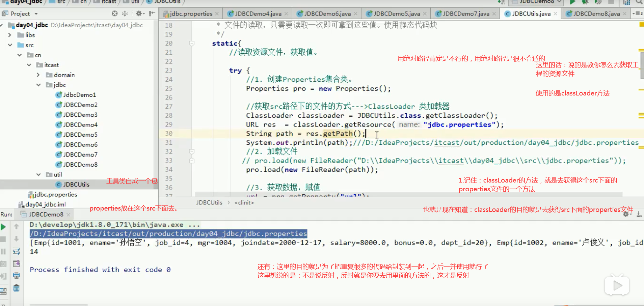Click the video play overlay button
The height and width of the screenshot is (306, 644).
click(617, 286)
